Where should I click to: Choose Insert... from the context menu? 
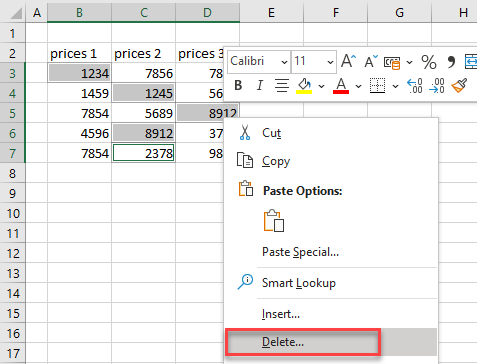(x=281, y=314)
